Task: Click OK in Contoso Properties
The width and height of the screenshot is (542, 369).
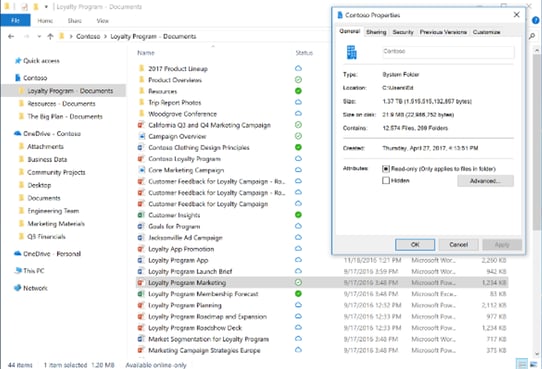Action: (415, 244)
